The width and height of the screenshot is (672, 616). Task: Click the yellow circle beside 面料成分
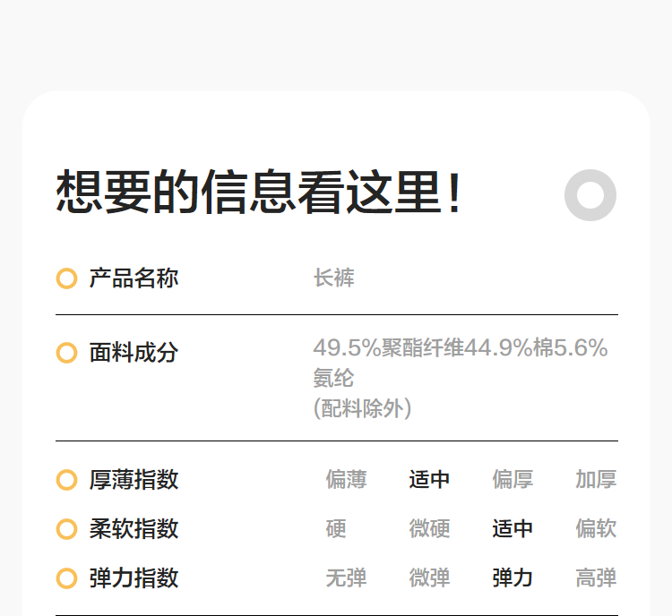point(66,353)
